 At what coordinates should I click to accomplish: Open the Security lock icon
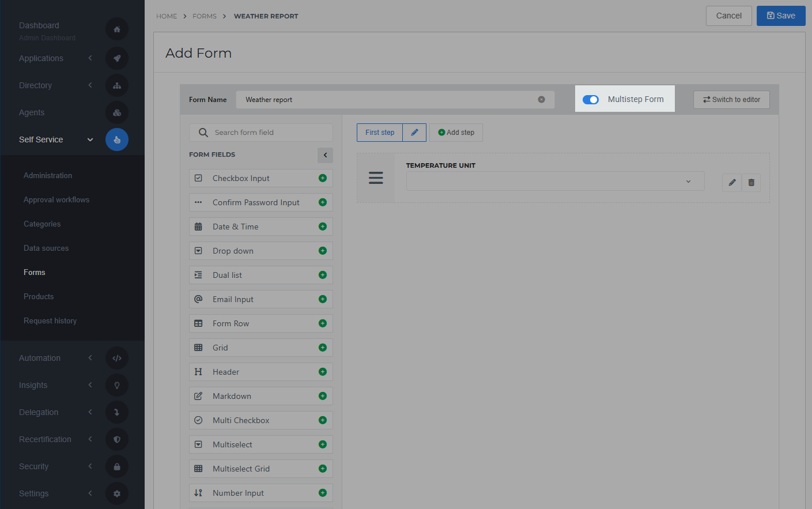(117, 466)
